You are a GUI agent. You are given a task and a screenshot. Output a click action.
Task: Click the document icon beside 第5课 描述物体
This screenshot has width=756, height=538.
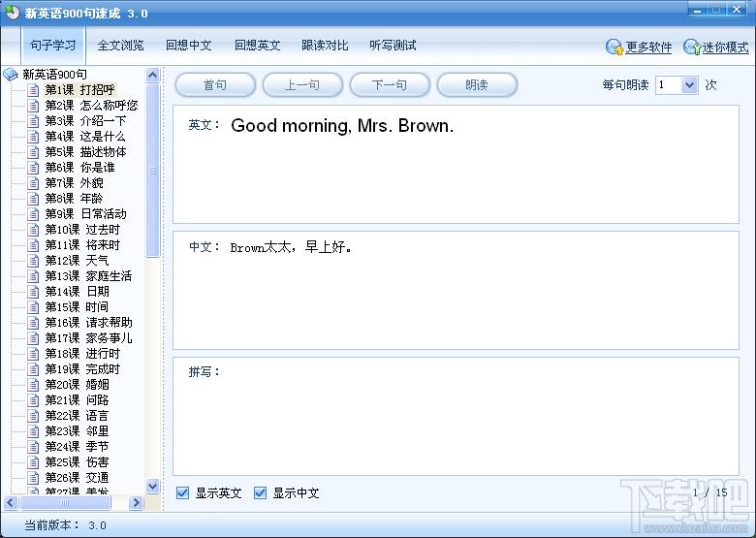(33, 152)
